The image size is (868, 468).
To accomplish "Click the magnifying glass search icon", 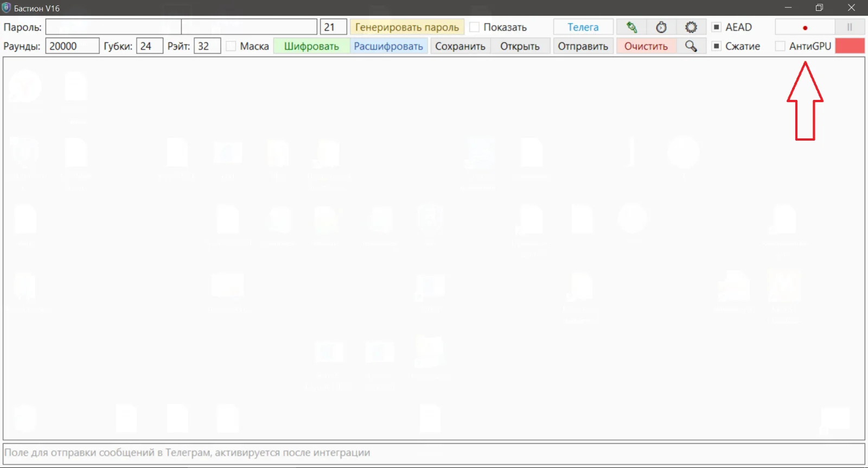I will [x=691, y=46].
